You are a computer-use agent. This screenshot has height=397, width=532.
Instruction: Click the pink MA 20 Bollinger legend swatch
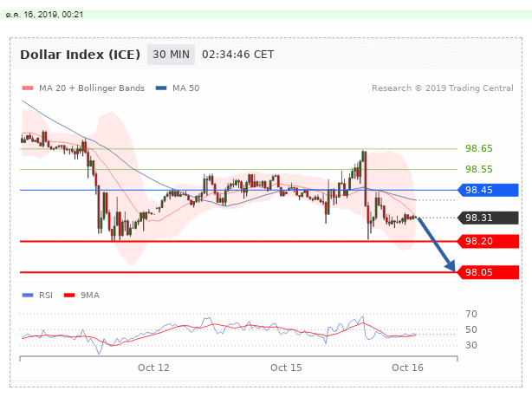(x=28, y=88)
